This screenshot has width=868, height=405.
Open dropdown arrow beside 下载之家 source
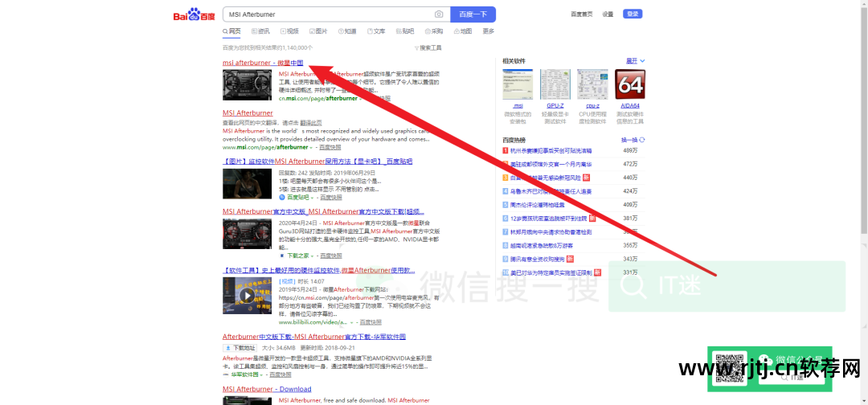pos(312,256)
